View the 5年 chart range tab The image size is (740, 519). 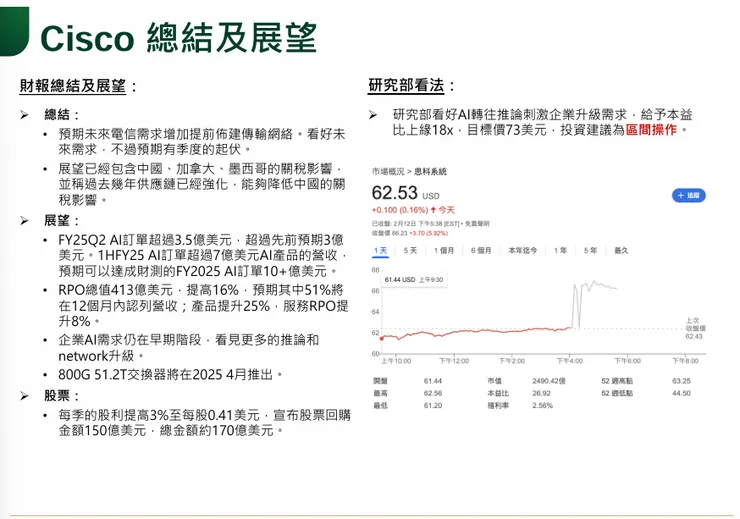[x=590, y=251]
